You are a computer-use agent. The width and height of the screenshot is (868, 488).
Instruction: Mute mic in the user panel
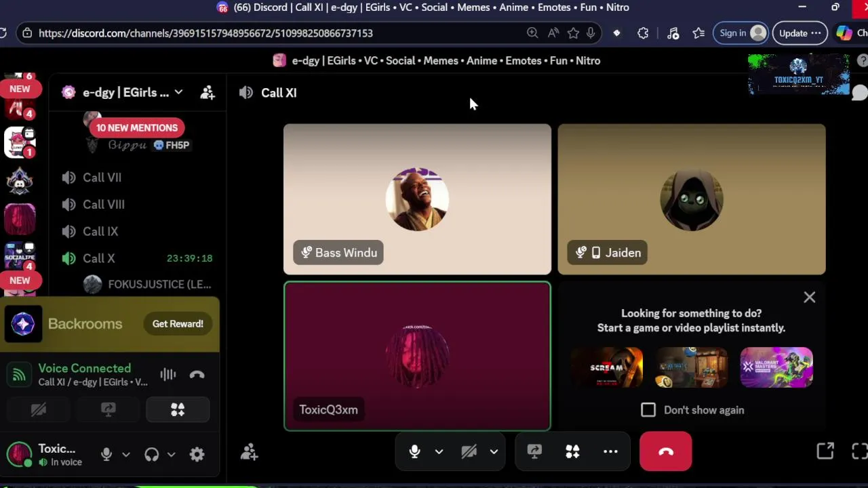click(106, 455)
